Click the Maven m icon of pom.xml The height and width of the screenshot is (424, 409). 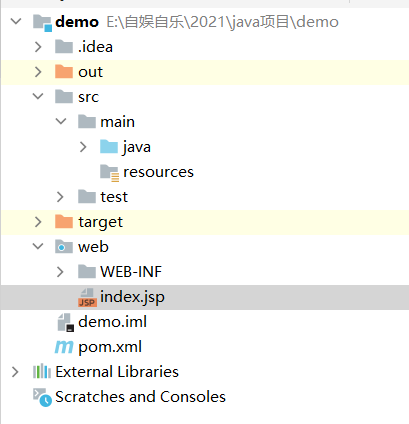[x=64, y=347]
